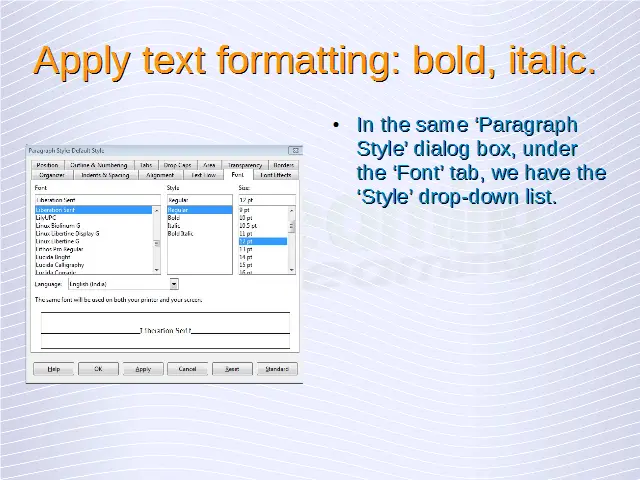Open the Indents & Spacing tab
The height and width of the screenshot is (480, 640).
click(x=105, y=175)
